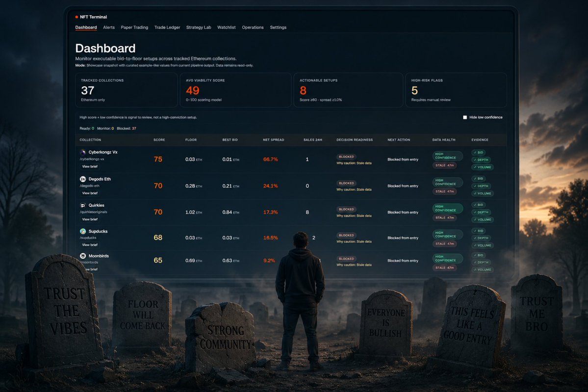Click the Quirkies collection name
Image resolution: width=588 pixels, height=392 pixels.
97,205
